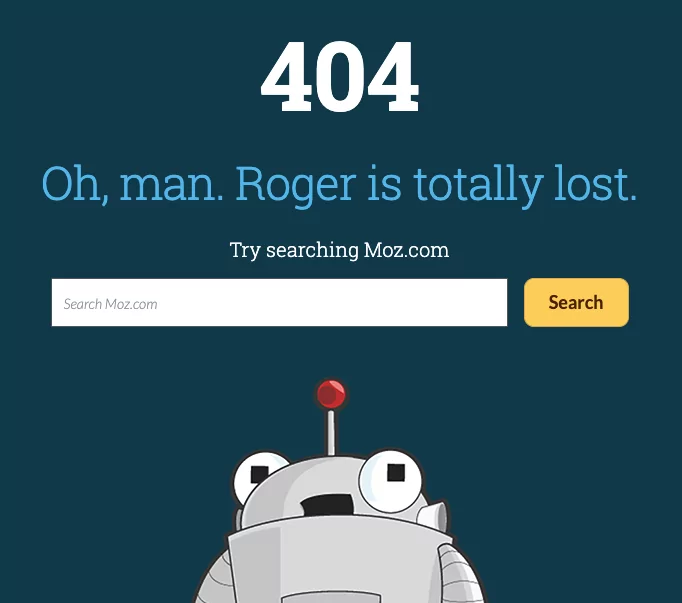Click the large 404 heading

pyautogui.click(x=340, y=77)
